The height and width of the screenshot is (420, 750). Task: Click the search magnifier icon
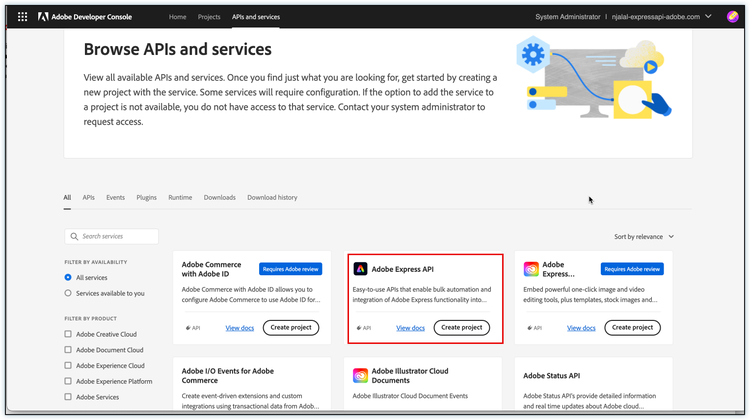[74, 236]
